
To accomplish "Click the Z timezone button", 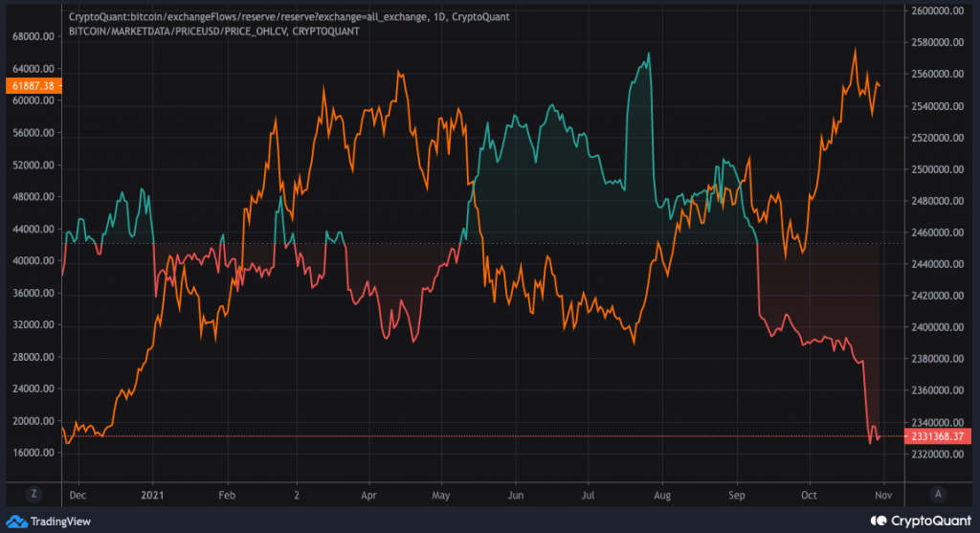I will (x=33, y=494).
